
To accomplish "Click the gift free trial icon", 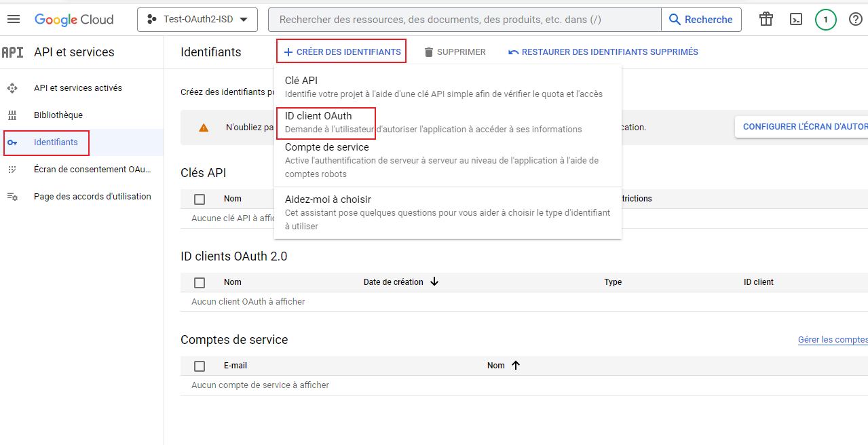I will [766, 19].
